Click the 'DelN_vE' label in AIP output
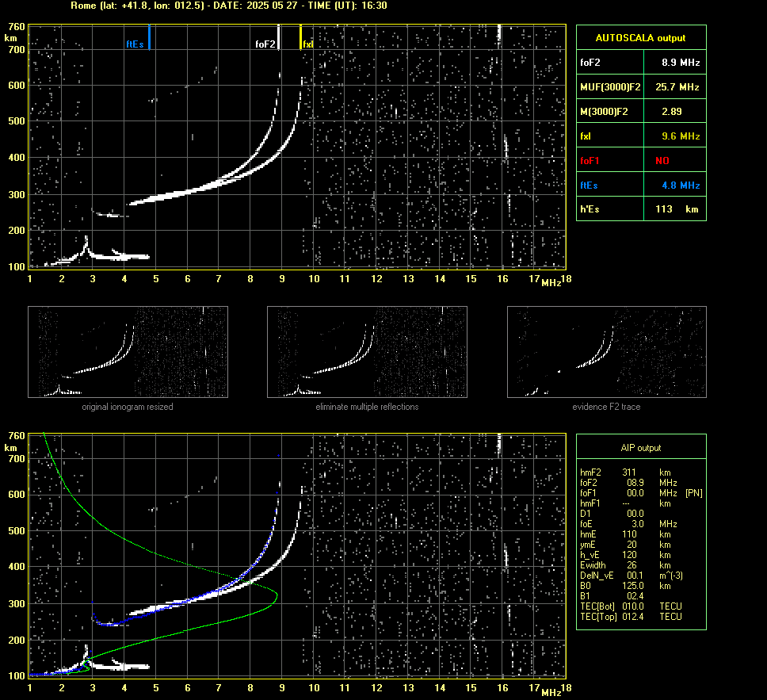This screenshot has width=767, height=700. tap(597, 576)
